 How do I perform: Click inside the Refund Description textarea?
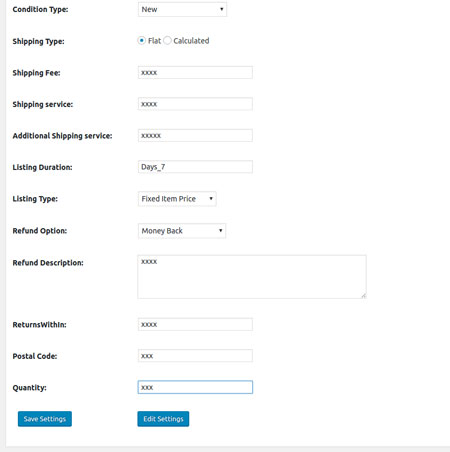(252, 277)
